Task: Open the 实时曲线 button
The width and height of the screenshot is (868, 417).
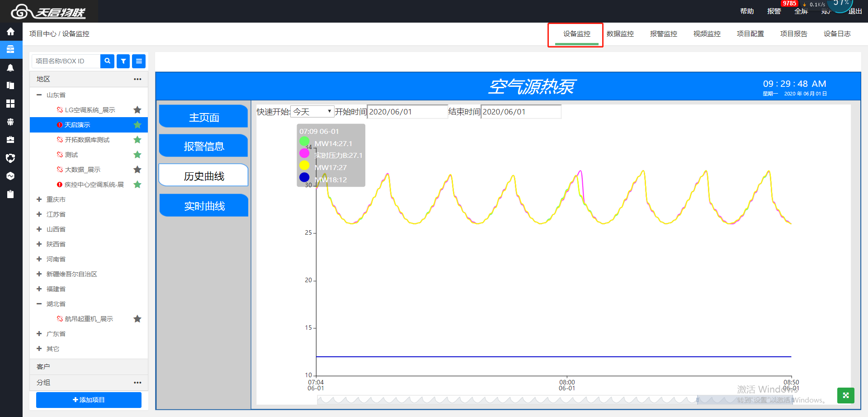Action: 204,205
